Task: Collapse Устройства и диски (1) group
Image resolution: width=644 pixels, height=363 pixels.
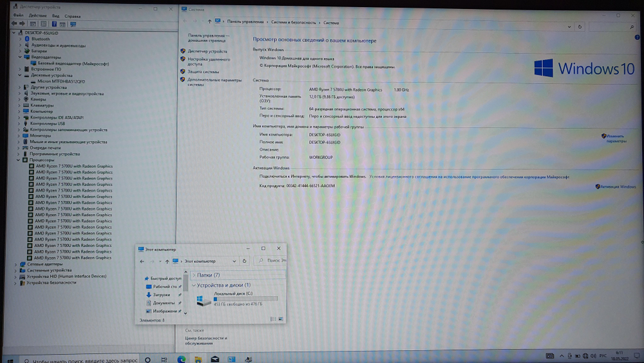Action: tap(194, 285)
